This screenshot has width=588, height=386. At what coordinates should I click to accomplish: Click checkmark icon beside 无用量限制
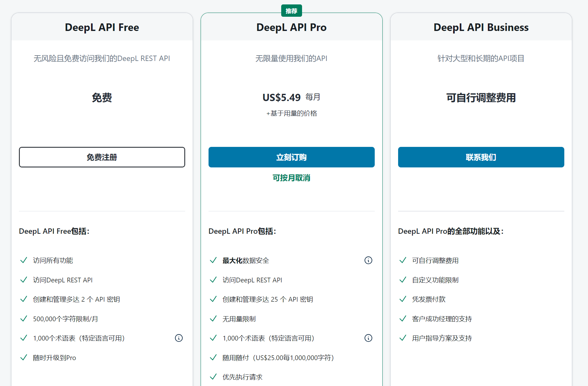213,318
